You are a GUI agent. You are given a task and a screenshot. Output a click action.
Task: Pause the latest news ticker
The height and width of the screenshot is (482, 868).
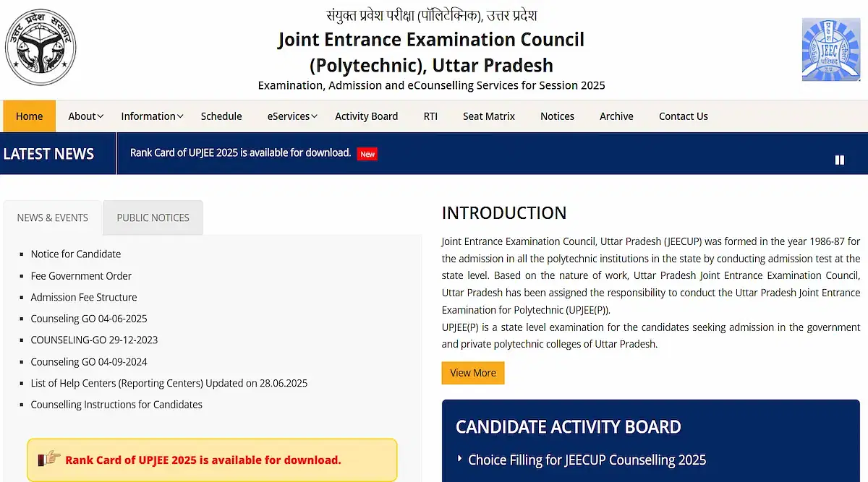pyautogui.click(x=840, y=160)
